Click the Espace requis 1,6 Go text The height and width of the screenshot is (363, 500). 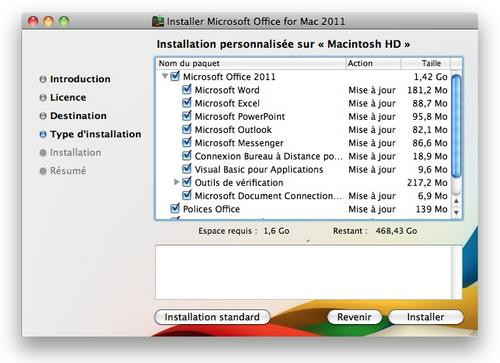[244, 231]
